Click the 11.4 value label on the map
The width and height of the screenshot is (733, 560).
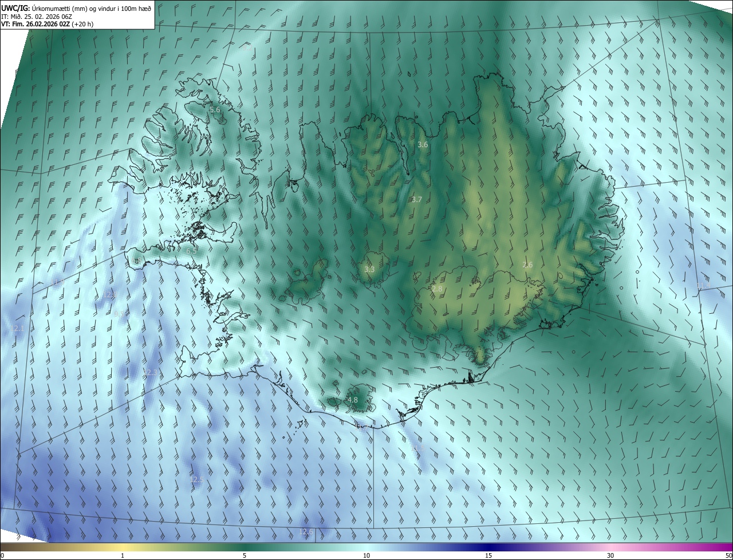point(703,286)
